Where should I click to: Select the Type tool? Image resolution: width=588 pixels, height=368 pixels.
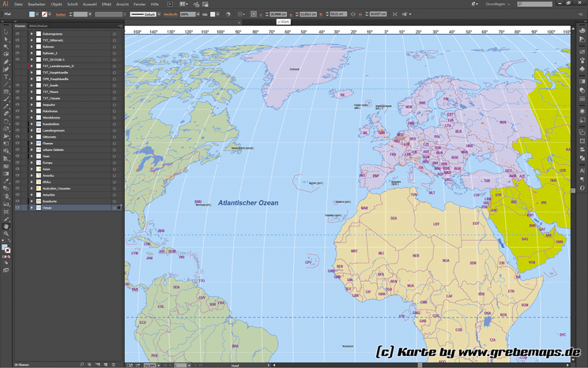pyautogui.click(x=5, y=75)
